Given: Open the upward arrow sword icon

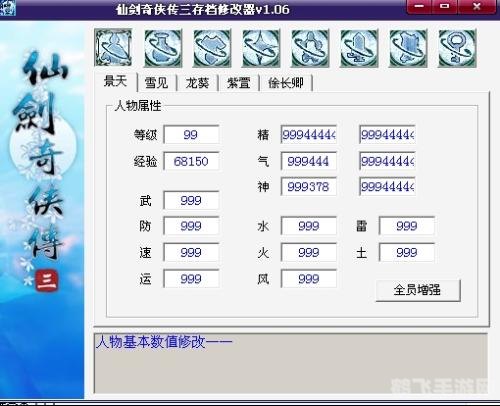Looking at the screenshot, I should tap(359, 48).
